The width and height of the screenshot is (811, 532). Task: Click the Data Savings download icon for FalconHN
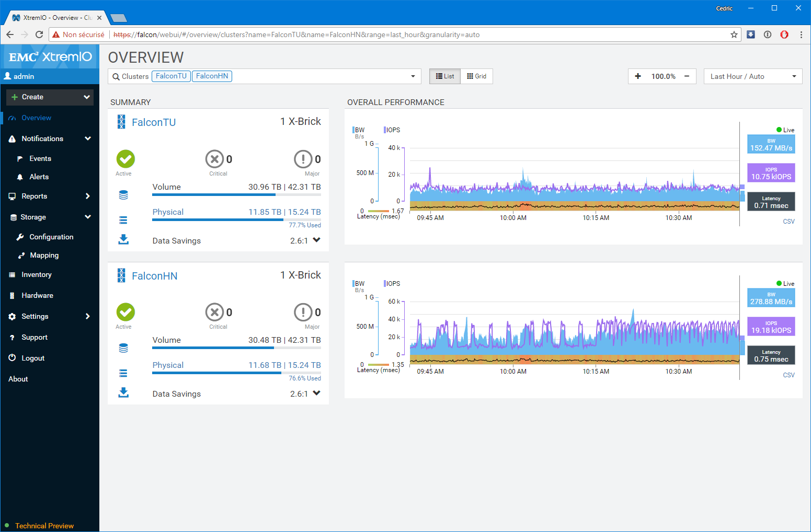click(x=123, y=392)
